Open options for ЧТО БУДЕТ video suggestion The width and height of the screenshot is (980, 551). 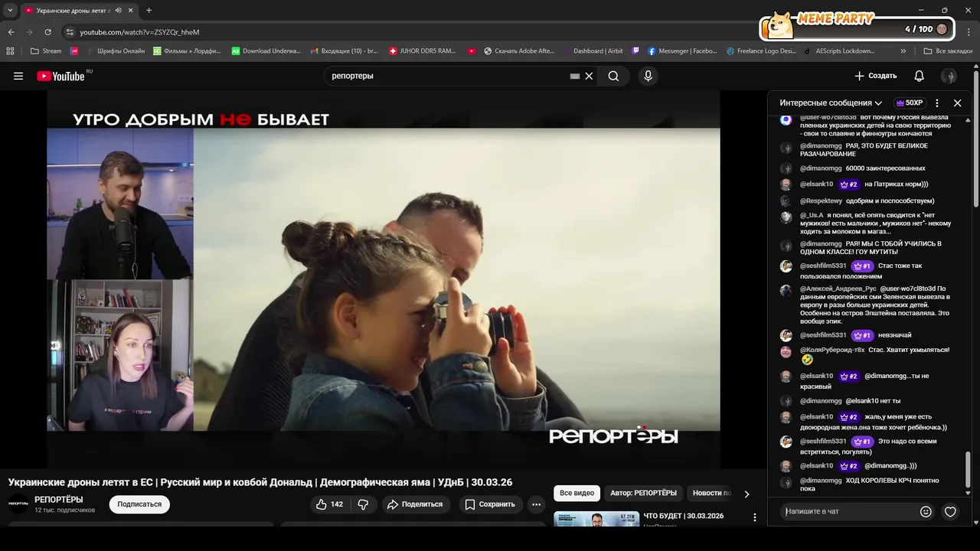754,518
